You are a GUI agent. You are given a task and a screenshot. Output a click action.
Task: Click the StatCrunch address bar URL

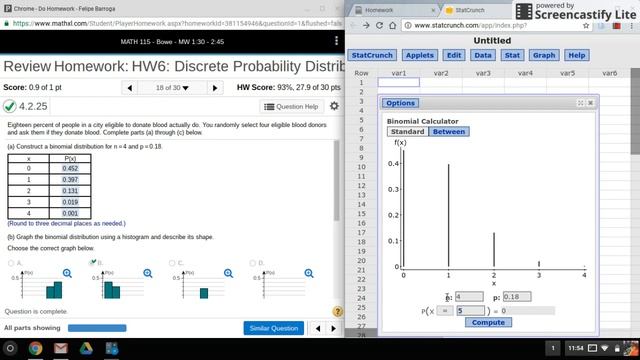470,25
